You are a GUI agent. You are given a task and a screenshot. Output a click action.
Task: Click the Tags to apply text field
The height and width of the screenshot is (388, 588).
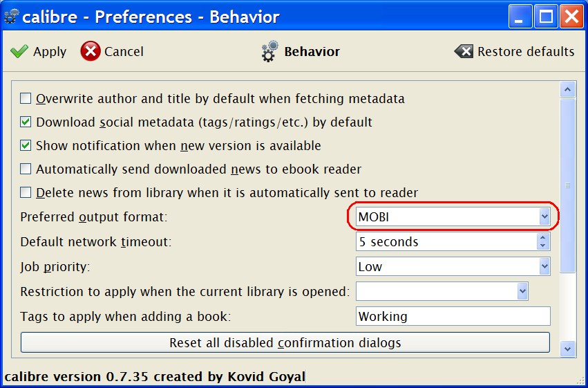click(453, 317)
